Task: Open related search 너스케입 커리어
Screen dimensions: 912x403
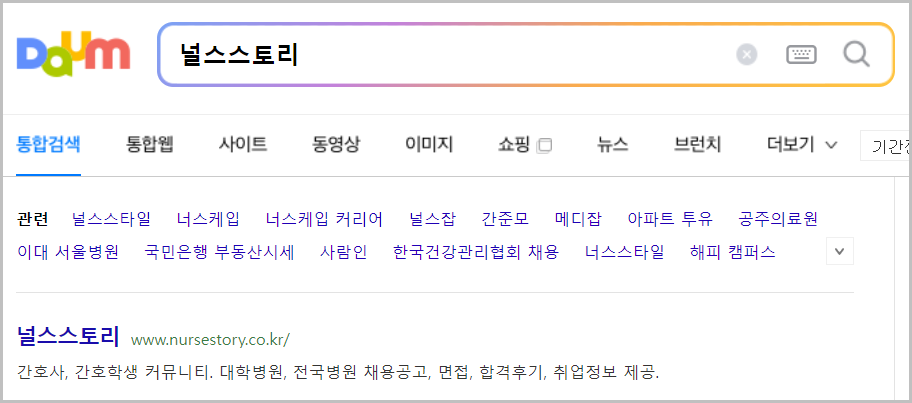Action: coord(324,219)
